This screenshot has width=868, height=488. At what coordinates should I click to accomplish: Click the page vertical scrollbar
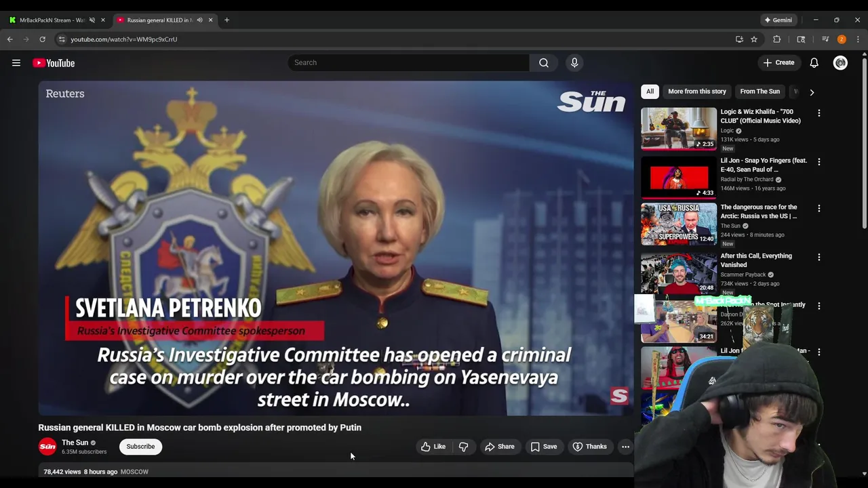864,144
